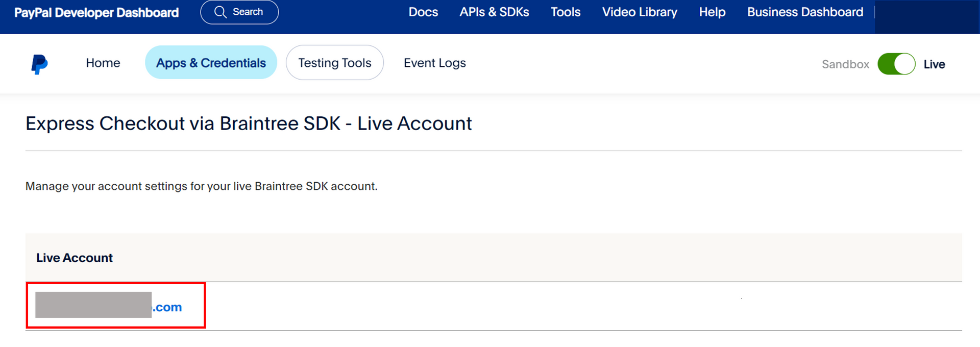Switch to Event Logs
This screenshot has width=980, height=347.
[x=435, y=63]
